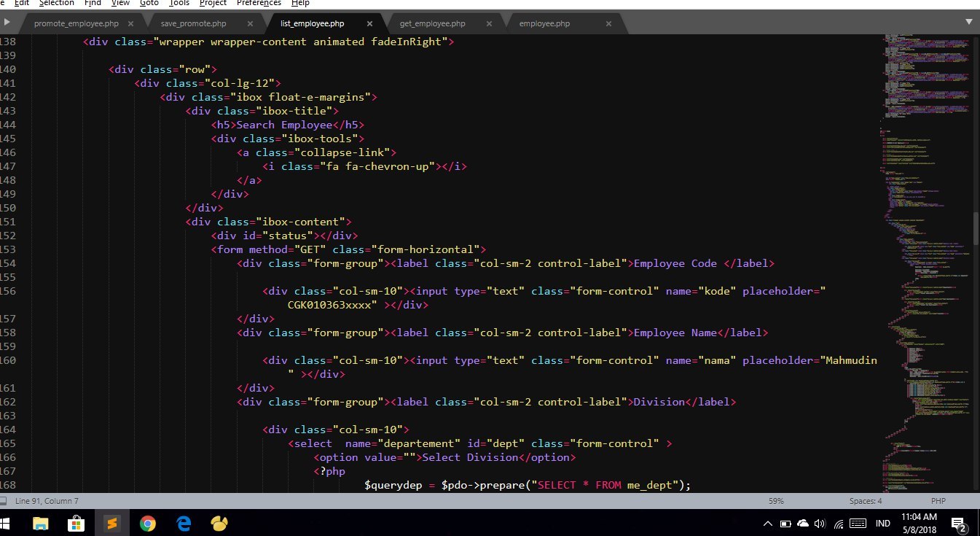Click the vertical scrollbar thumb on the right edge
The width and height of the screenshot is (980, 536).
click(976, 228)
